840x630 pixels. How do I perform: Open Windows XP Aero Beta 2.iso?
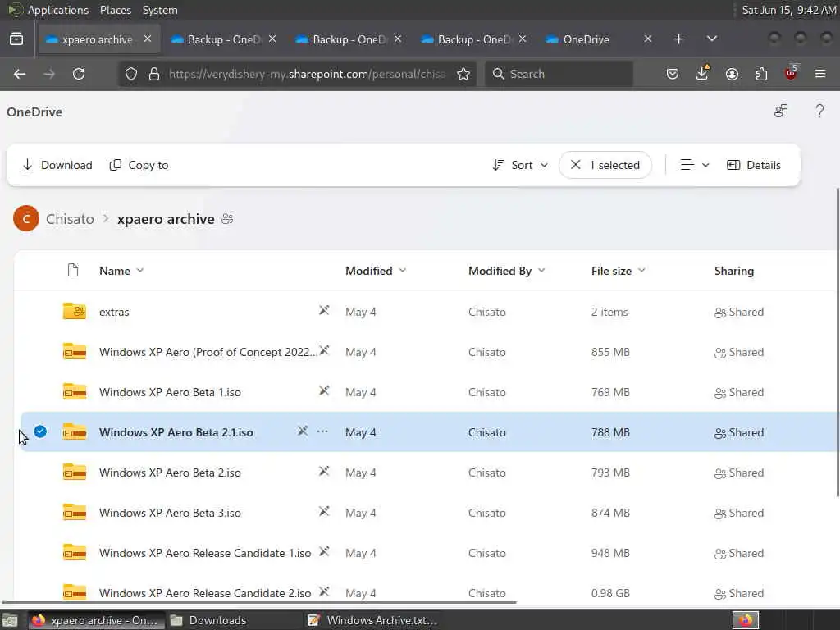tap(170, 472)
